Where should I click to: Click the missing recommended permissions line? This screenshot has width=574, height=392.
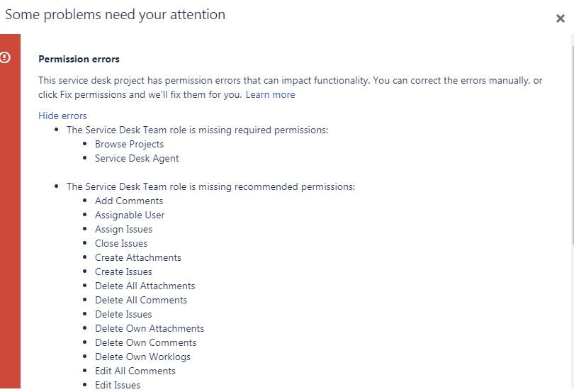211,187
